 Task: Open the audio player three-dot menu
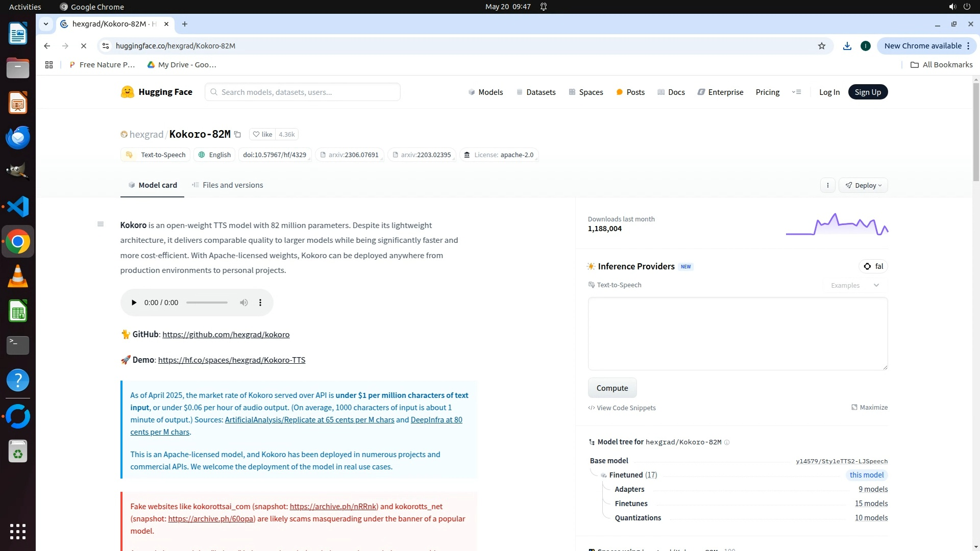(260, 303)
